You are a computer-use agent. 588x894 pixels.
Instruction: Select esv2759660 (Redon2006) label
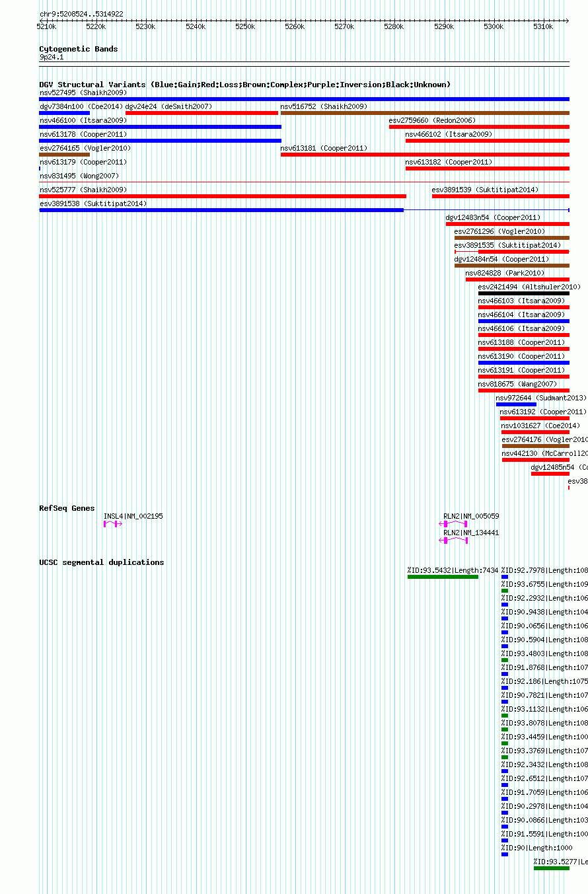click(433, 120)
